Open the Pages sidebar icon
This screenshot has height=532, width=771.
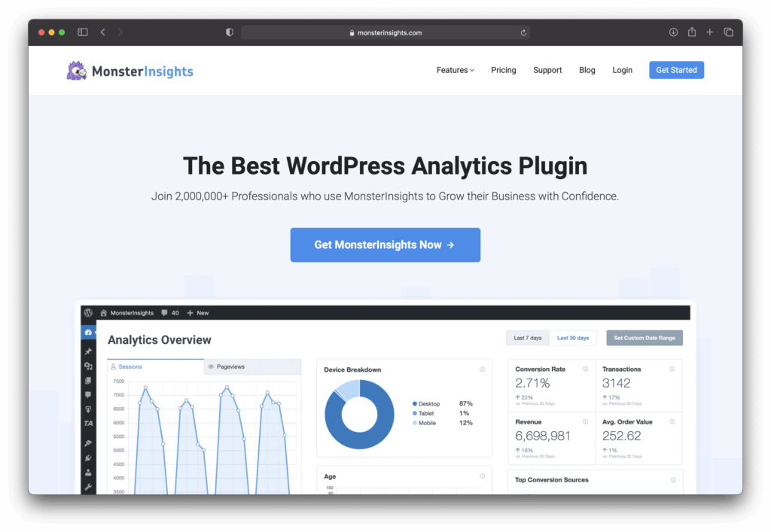pos(89,381)
